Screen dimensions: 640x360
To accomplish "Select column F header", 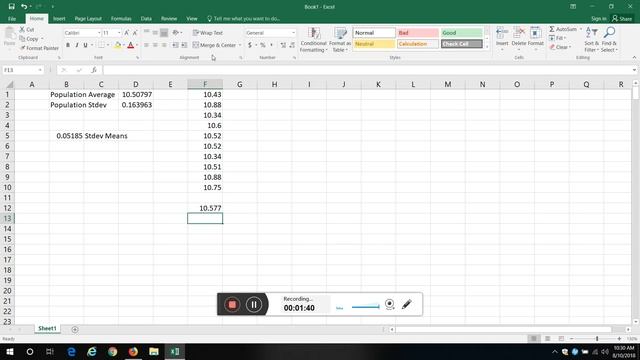I will point(205,84).
